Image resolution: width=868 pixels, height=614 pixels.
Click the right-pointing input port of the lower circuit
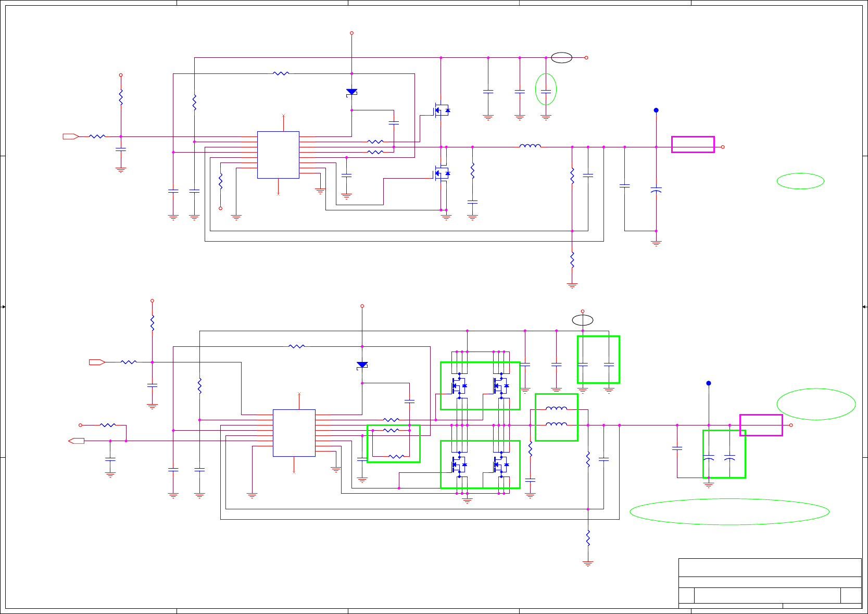pyautogui.click(x=97, y=362)
